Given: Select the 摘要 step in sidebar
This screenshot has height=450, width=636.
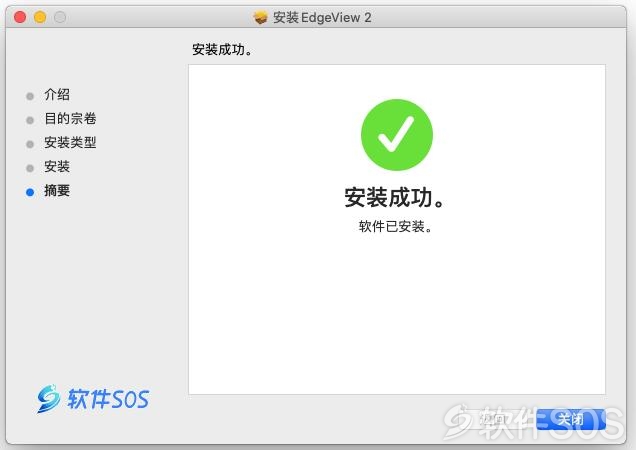Looking at the screenshot, I should pos(57,190).
